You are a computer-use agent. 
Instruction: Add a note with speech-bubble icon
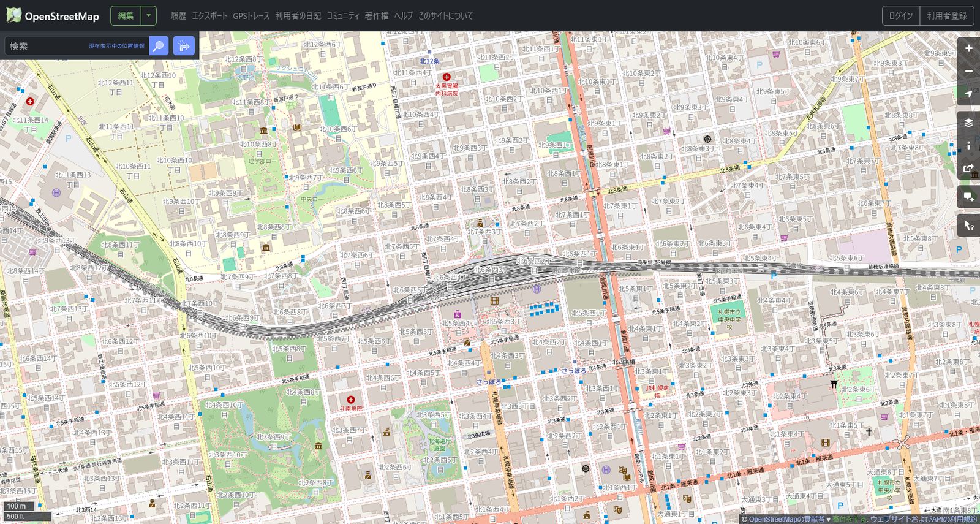pos(968,197)
